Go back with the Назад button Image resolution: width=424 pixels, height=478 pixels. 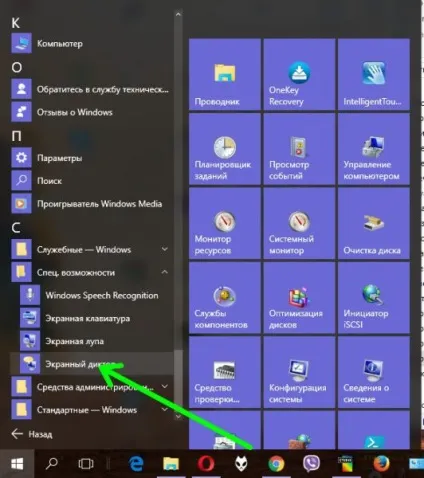32,434
